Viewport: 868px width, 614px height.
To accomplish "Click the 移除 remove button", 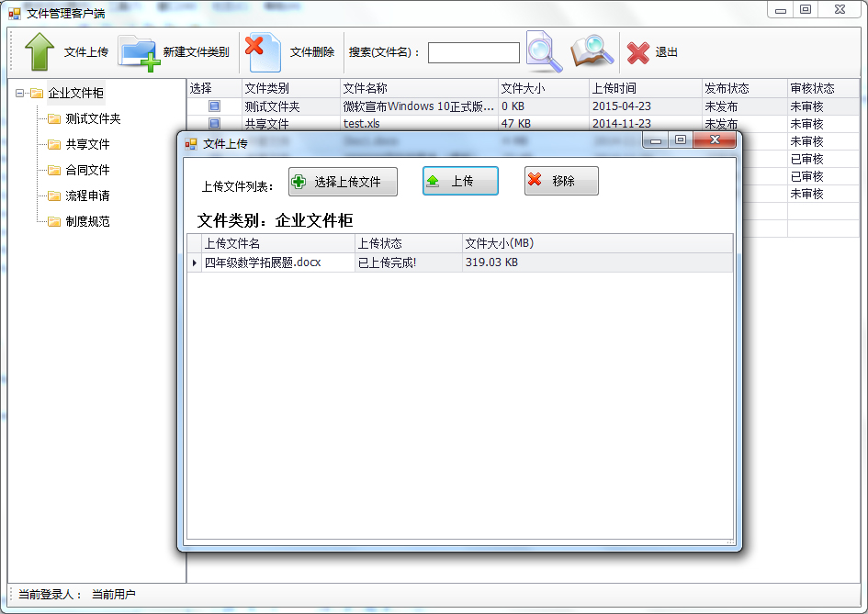I will point(560,180).
